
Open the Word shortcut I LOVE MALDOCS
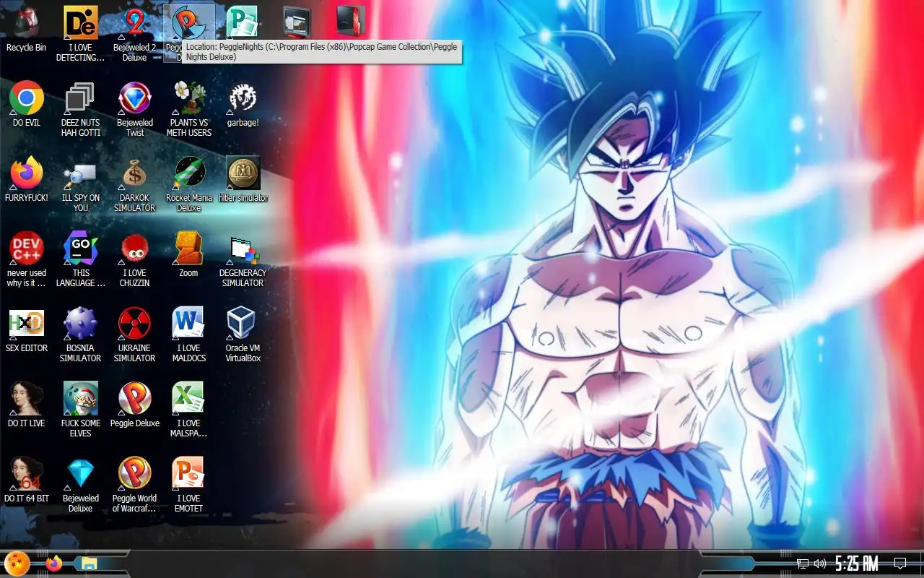click(x=189, y=323)
